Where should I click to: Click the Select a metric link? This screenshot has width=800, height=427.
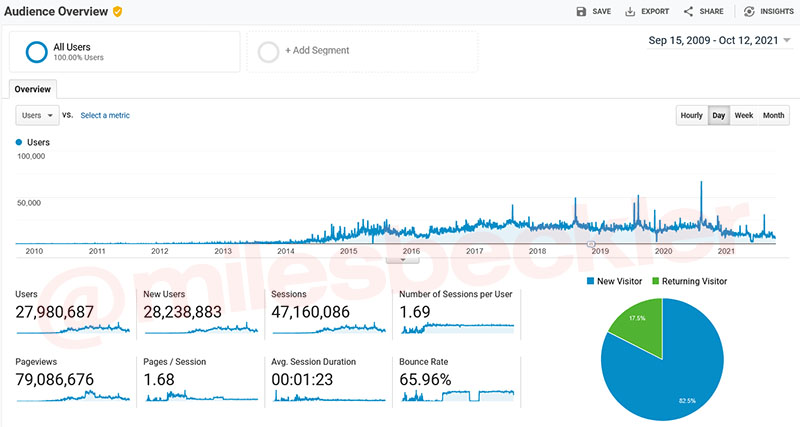[x=105, y=115]
